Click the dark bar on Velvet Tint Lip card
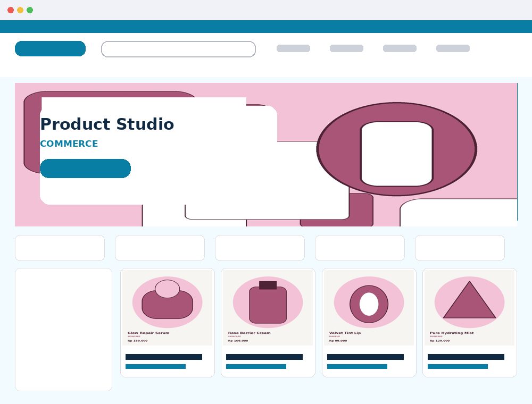Viewport: 532px width, 404px height. coord(365,357)
